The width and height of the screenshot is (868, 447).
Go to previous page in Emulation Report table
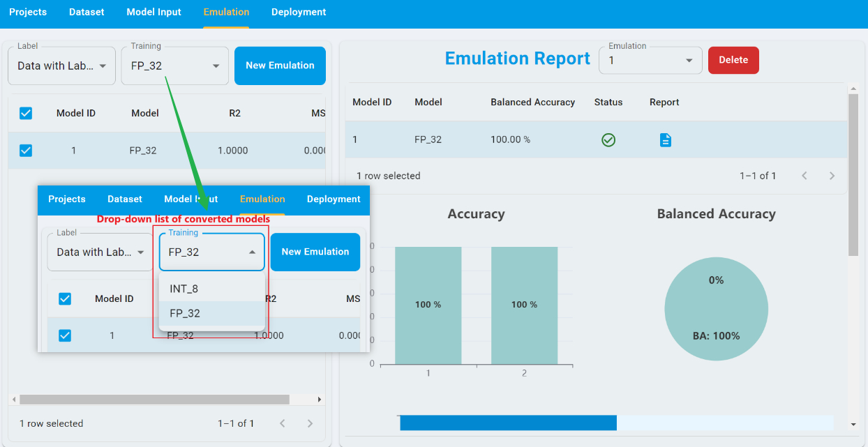[x=805, y=176]
